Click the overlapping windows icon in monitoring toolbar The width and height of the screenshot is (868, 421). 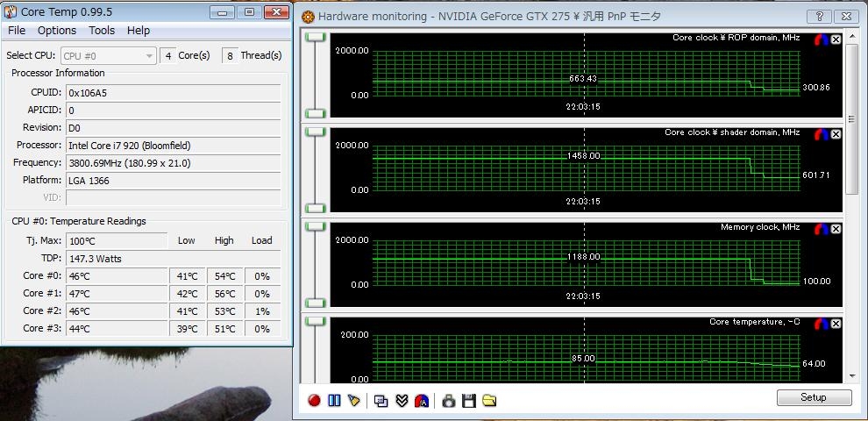pyautogui.click(x=381, y=400)
